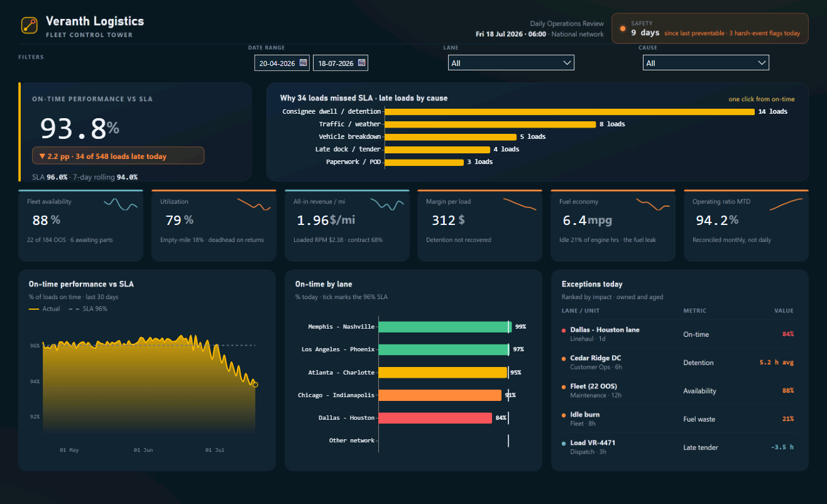Click the end-point marker on trend line
Image resolution: width=827 pixels, height=504 pixels.
pyautogui.click(x=255, y=385)
